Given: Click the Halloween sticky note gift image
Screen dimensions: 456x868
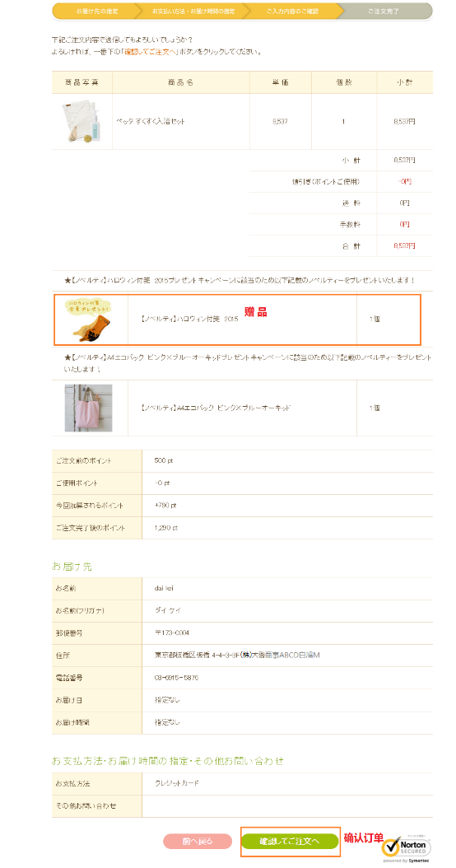Looking at the screenshot, I should pos(87,320).
